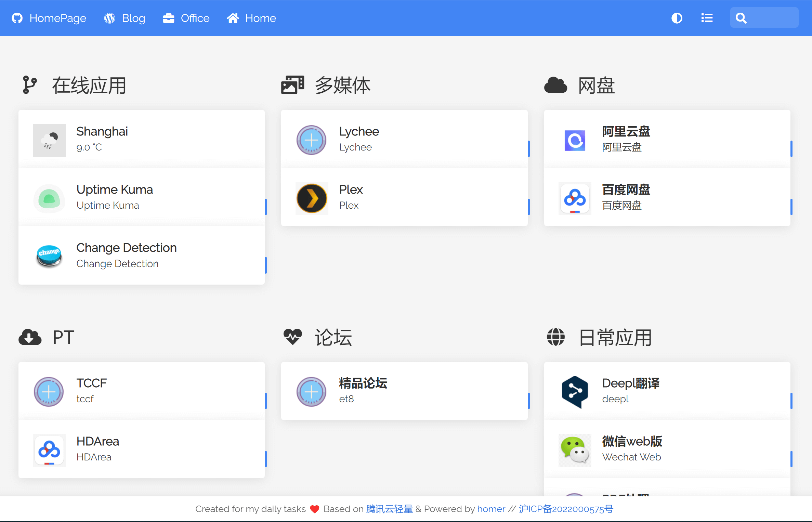Viewport: 812px width, 522px height.
Task: Click the Uptime Kuma green logo
Action: pos(49,199)
